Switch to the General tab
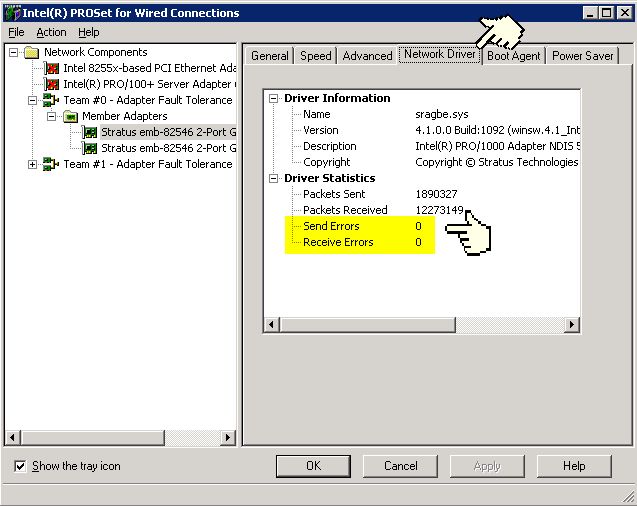637x506 pixels. click(270, 56)
